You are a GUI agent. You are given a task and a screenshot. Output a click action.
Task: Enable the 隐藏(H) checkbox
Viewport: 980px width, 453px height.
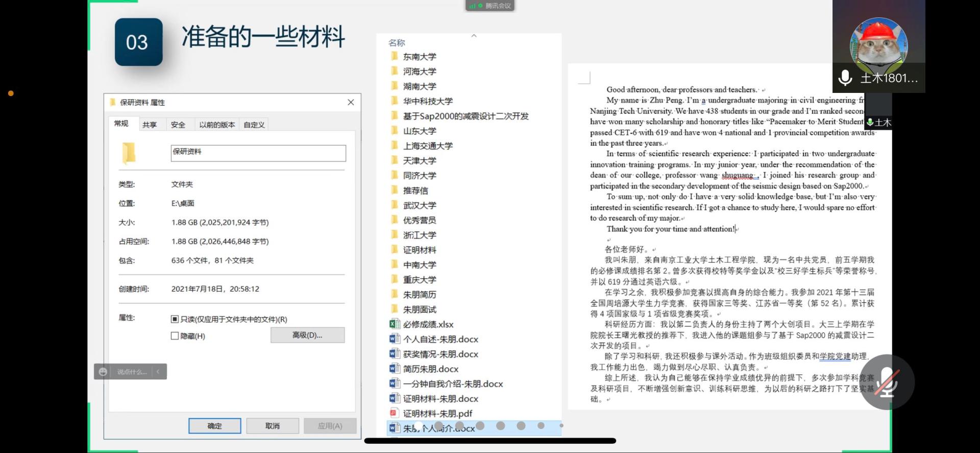coord(175,336)
